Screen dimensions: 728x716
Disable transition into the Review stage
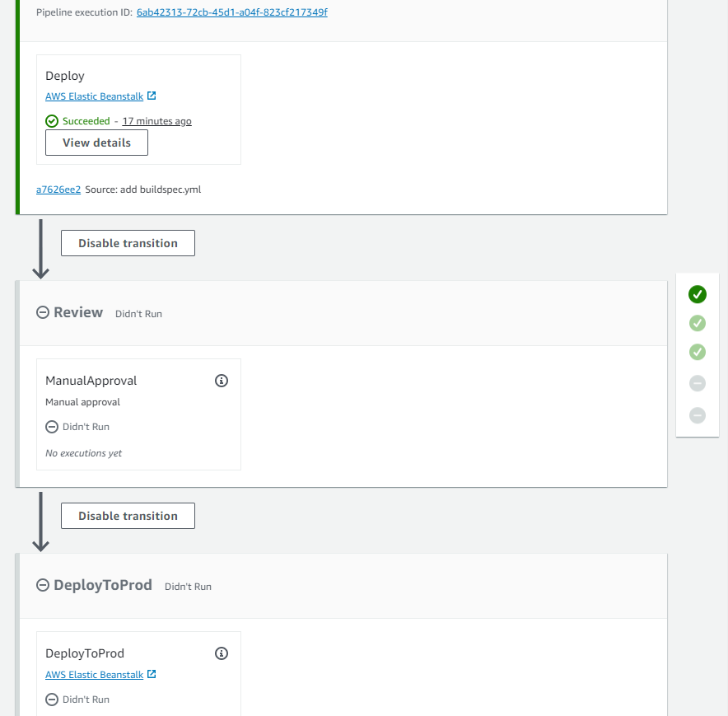coord(128,243)
